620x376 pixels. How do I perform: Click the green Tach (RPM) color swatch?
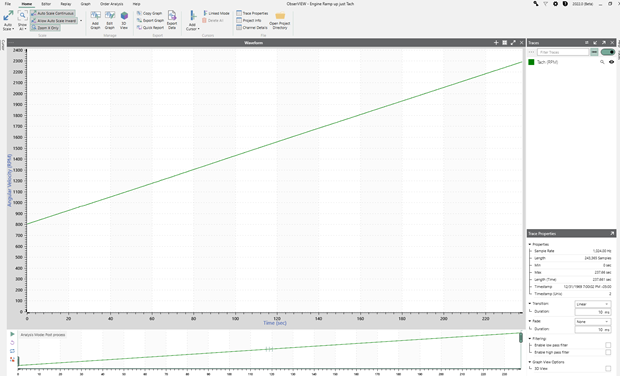point(531,62)
